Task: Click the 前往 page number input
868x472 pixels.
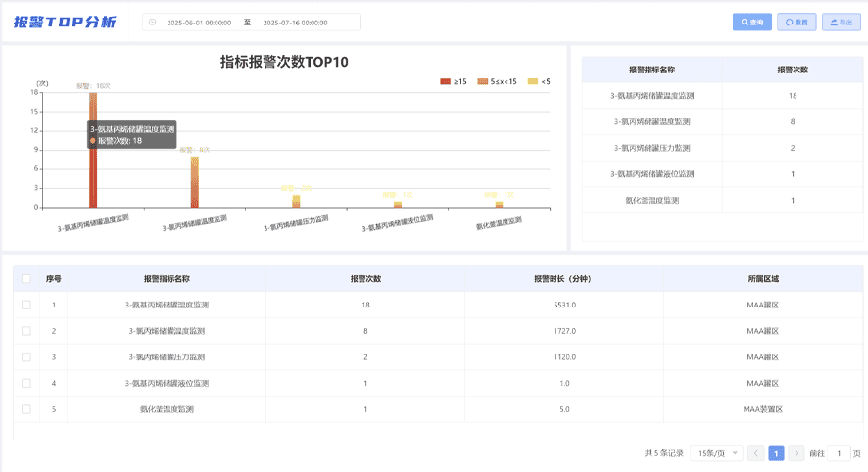Action: point(839,453)
